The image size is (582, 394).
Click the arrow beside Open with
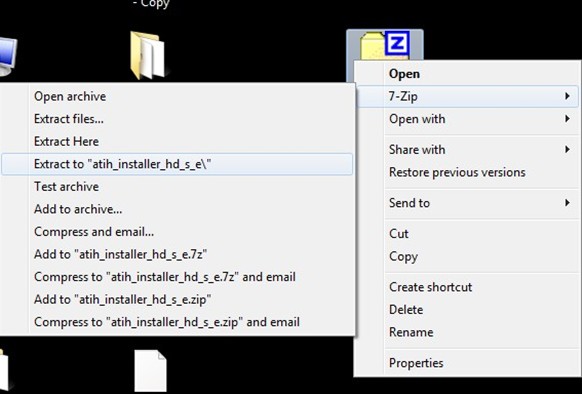coord(567,119)
